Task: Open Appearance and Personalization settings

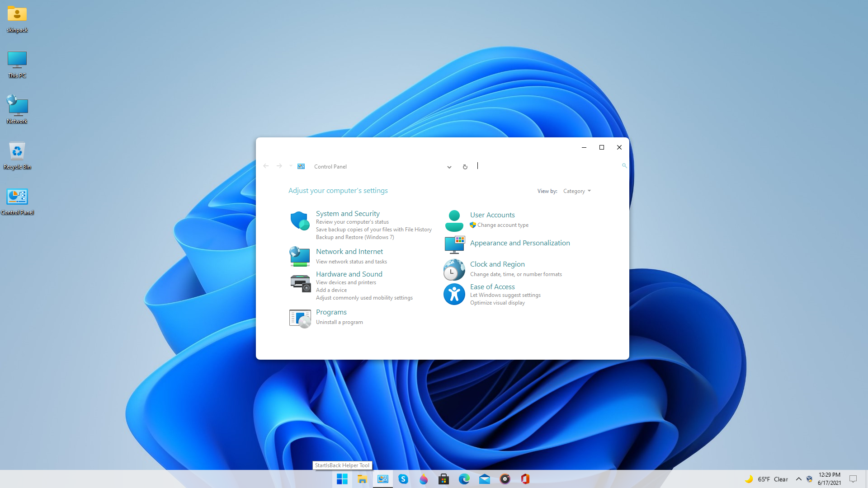Action: tap(520, 243)
